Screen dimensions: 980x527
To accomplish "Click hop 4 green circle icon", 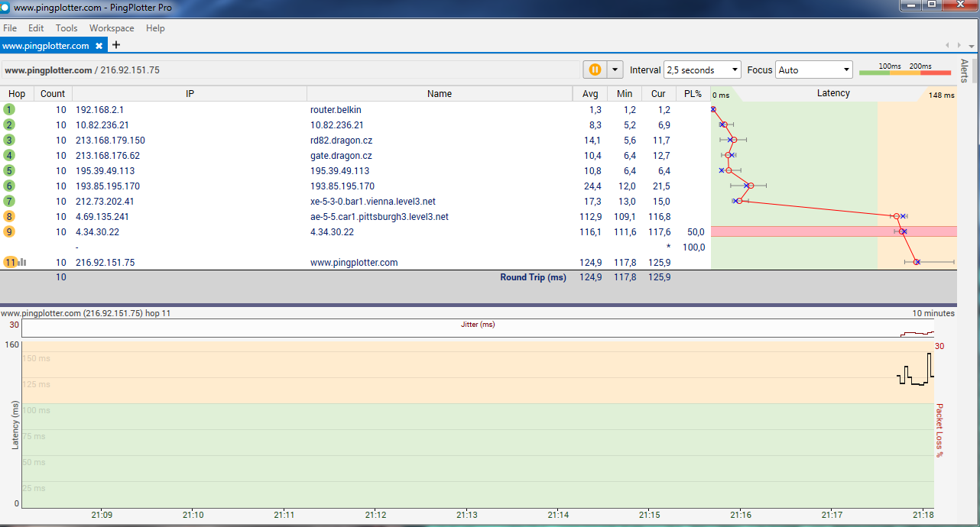I will click(x=9, y=155).
